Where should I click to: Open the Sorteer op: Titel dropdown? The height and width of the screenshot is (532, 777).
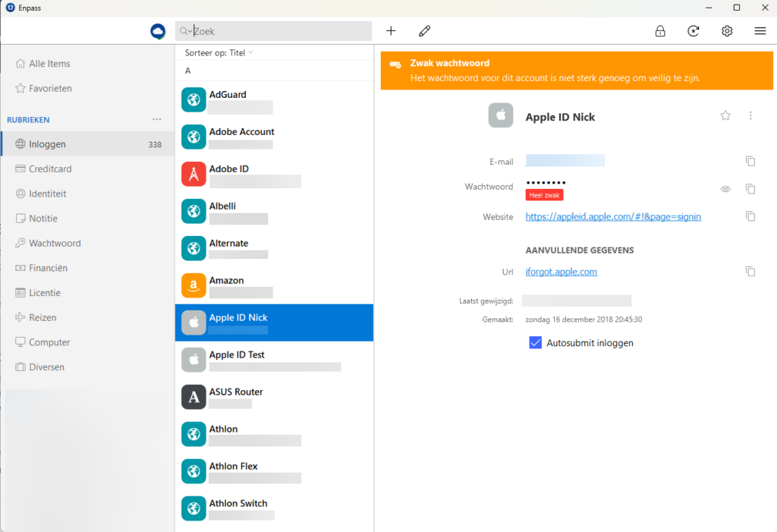[219, 52]
